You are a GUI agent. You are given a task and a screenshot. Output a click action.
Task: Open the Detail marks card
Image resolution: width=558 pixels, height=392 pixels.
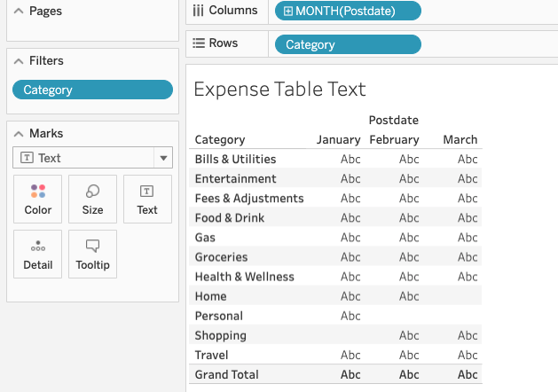pyautogui.click(x=37, y=254)
